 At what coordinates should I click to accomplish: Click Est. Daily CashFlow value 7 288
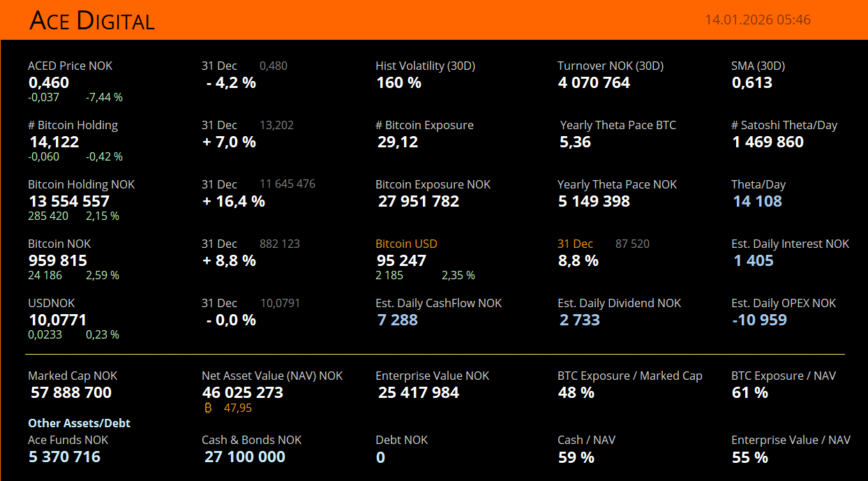(x=398, y=320)
